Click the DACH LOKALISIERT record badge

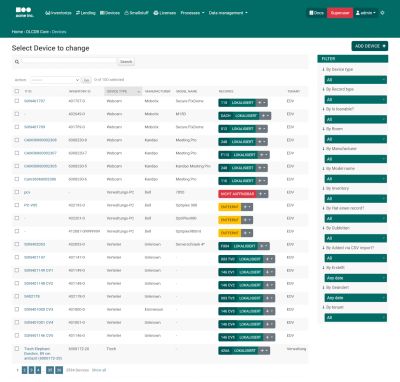click(x=239, y=116)
